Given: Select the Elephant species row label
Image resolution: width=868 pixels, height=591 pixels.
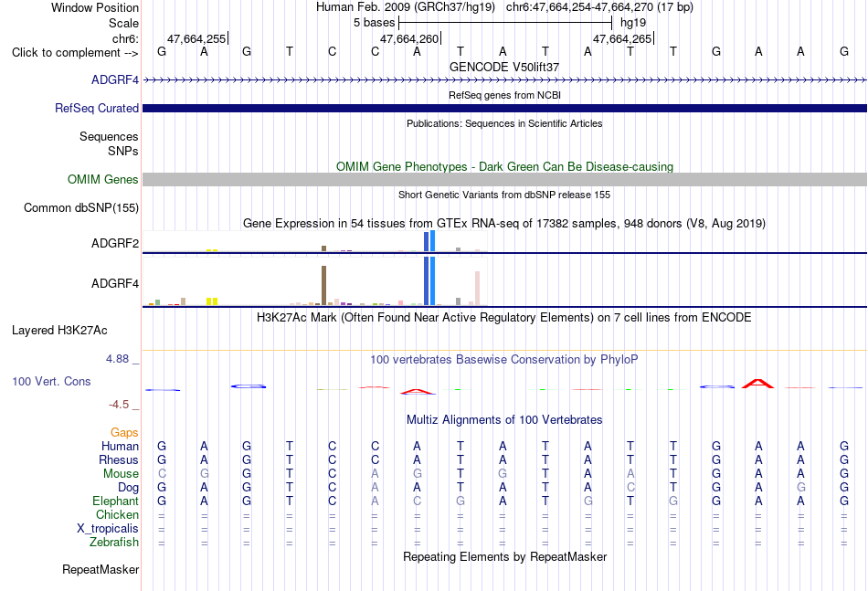Looking at the screenshot, I should (x=116, y=501).
